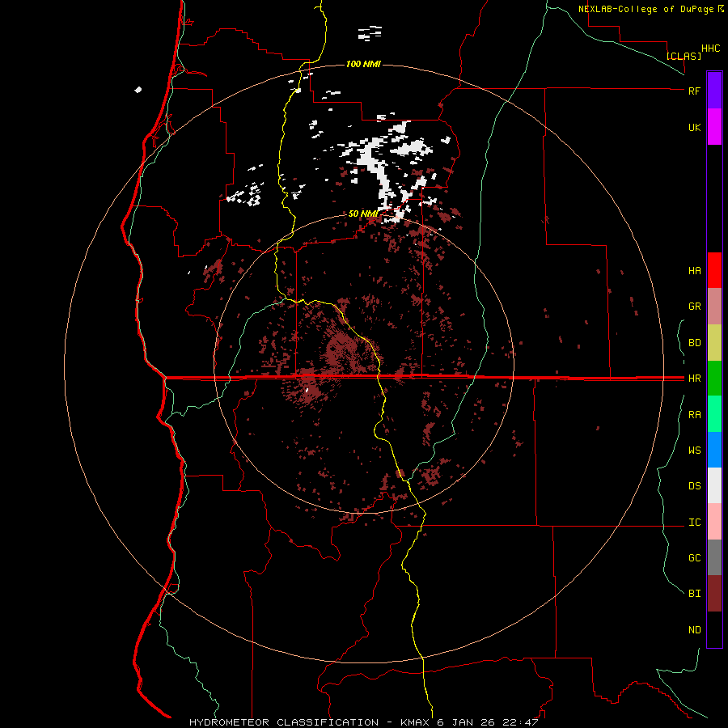Click the isolated white echo near the coast
This screenshot has width=728, height=728.
(x=138, y=90)
